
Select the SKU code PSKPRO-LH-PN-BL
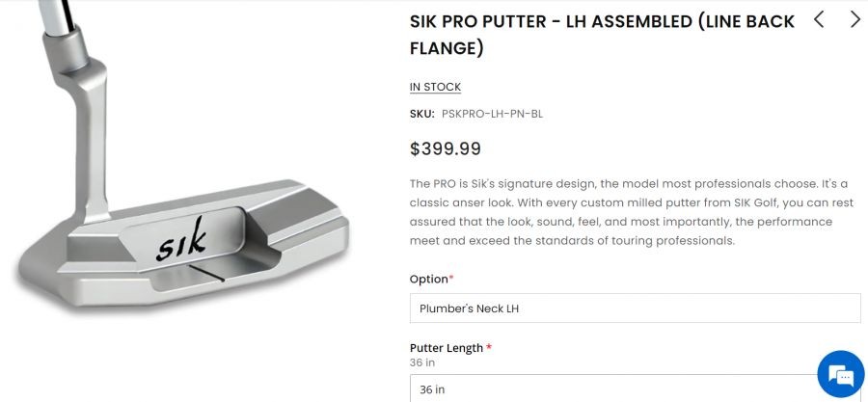(492, 114)
